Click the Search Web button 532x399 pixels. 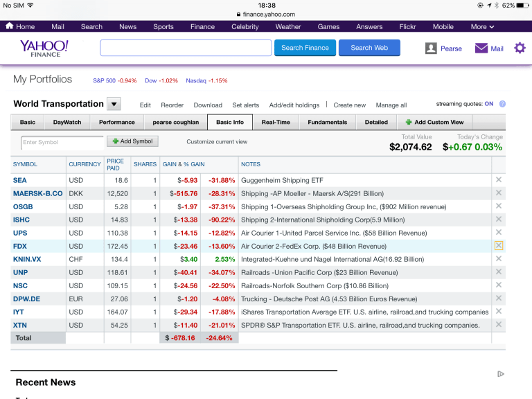point(369,48)
